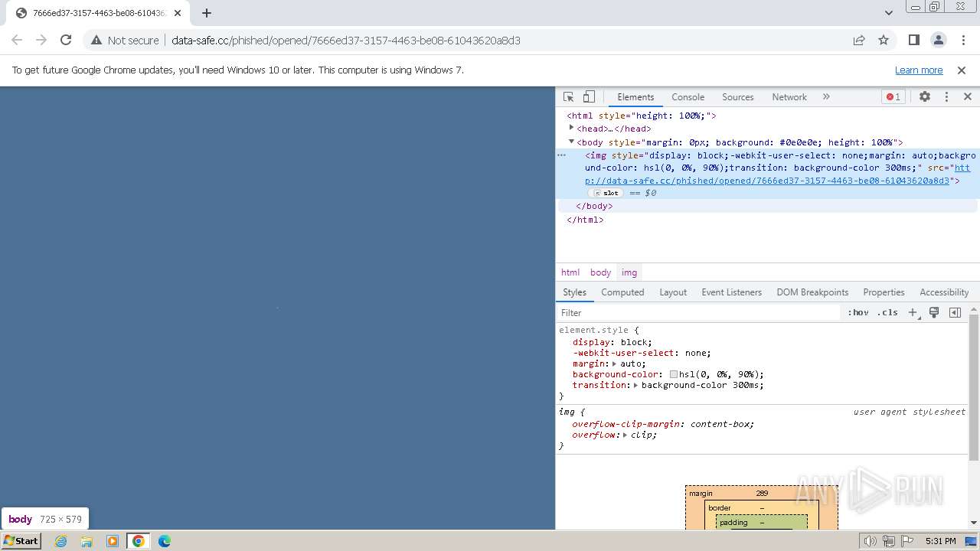
Task: Select html in the breadcrumb
Action: pos(570,272)
